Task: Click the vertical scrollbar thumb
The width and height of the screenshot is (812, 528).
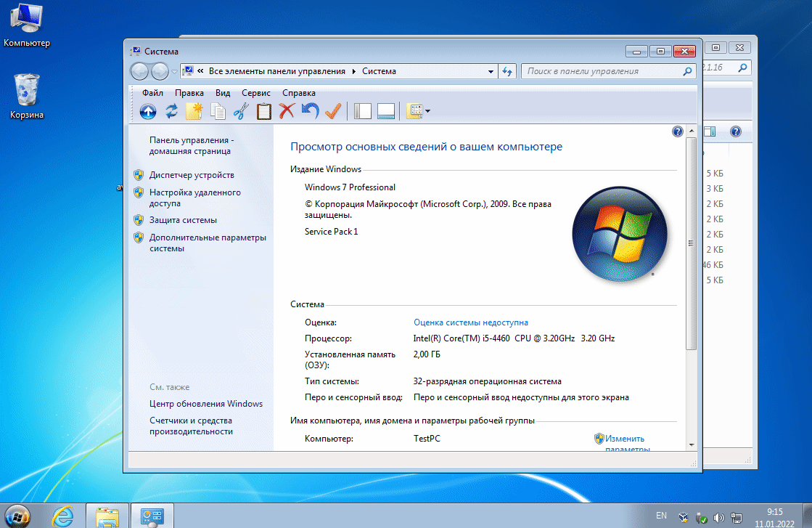Action: click(x=692, y=243)
